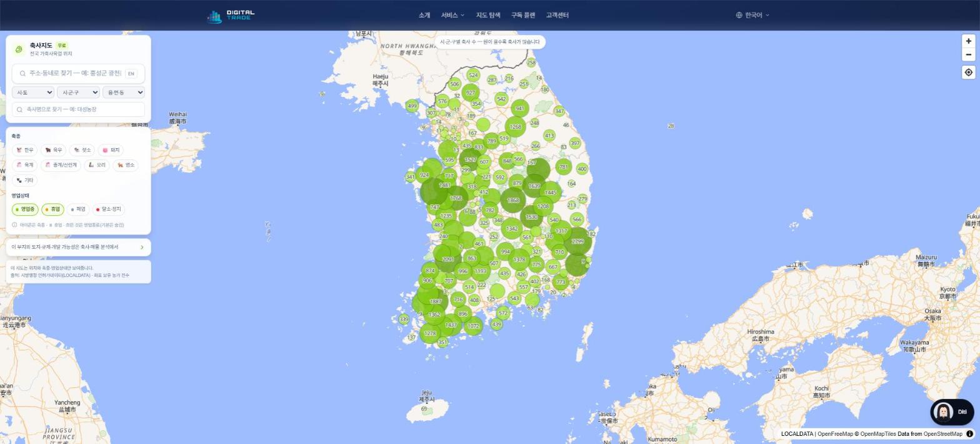Toggle the 휴업 status filter
The width and height of the screenshot is (980, 444).
52,209
